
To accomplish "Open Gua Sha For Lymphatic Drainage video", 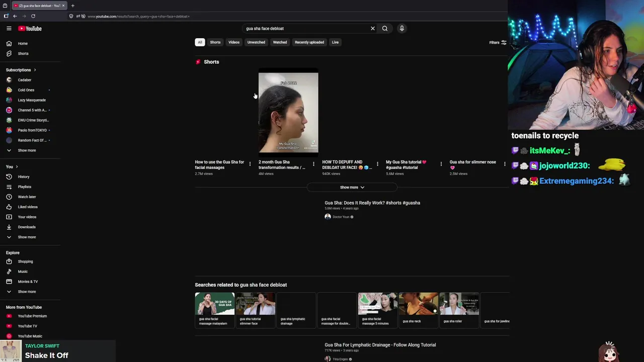I will [380, 345].
